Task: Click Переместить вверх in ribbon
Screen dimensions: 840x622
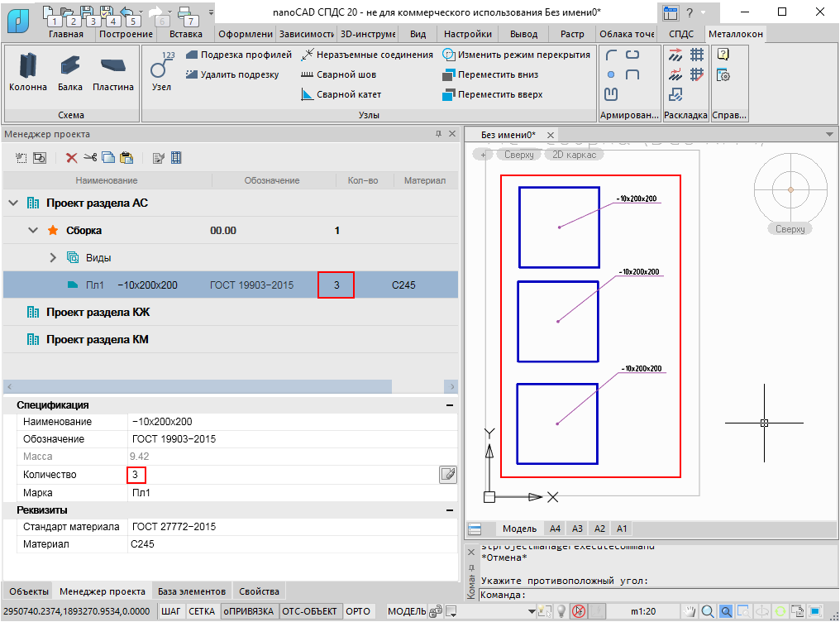Action: [493, 94]
